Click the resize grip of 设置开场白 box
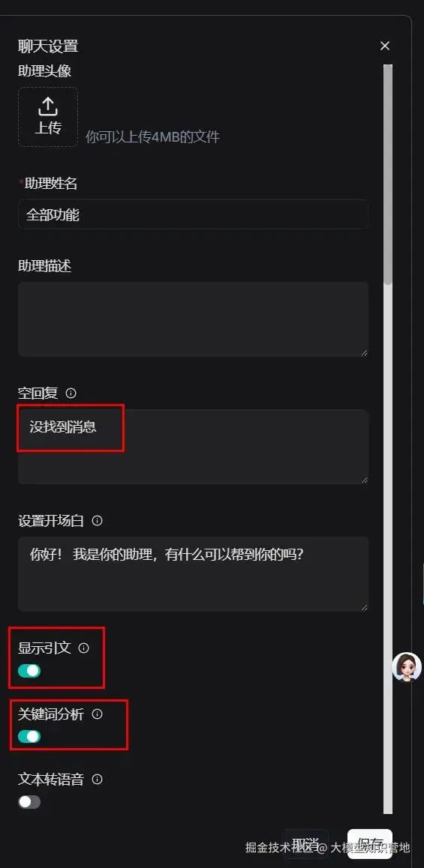 click(364, 607)
